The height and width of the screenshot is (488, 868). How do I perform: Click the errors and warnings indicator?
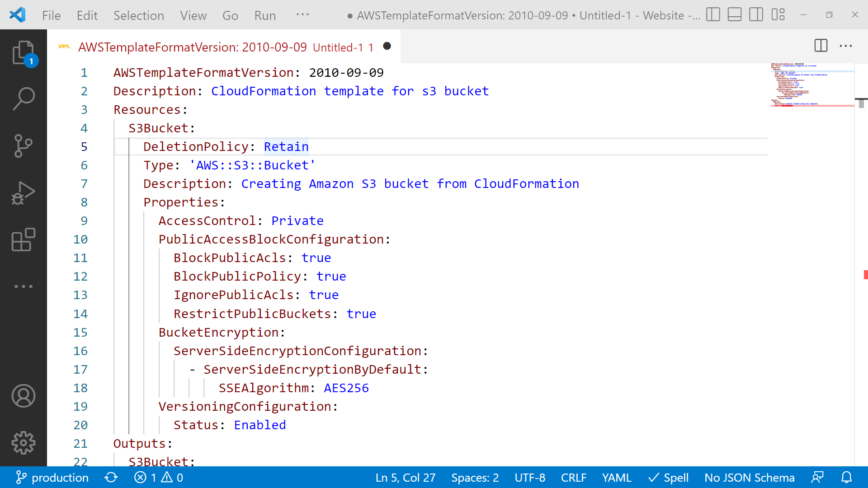point(158,478)
